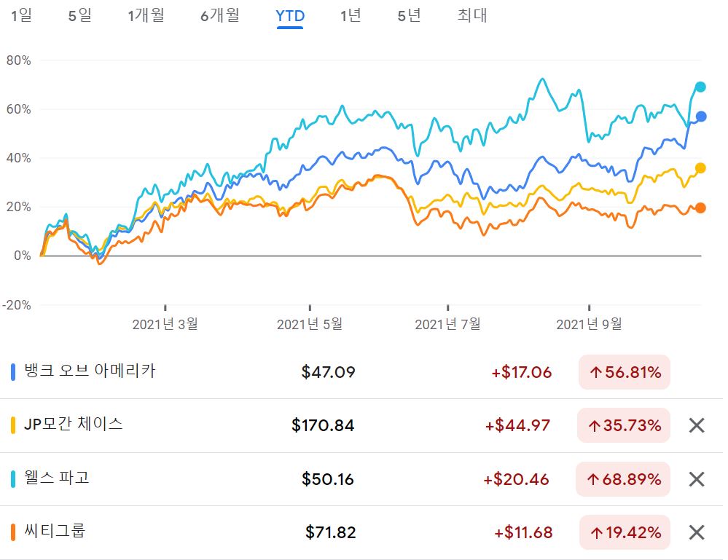728x560 pixels.
Task: Click the $50.16 price value
Action: click(328, 479)
